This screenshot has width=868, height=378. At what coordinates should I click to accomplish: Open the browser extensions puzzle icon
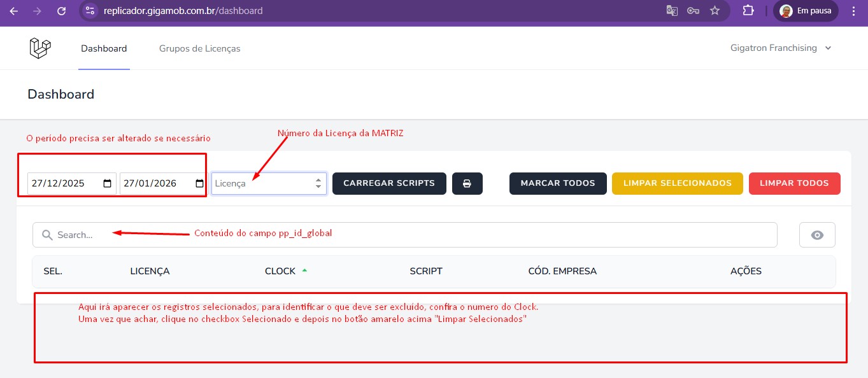[x=748, y=11]
